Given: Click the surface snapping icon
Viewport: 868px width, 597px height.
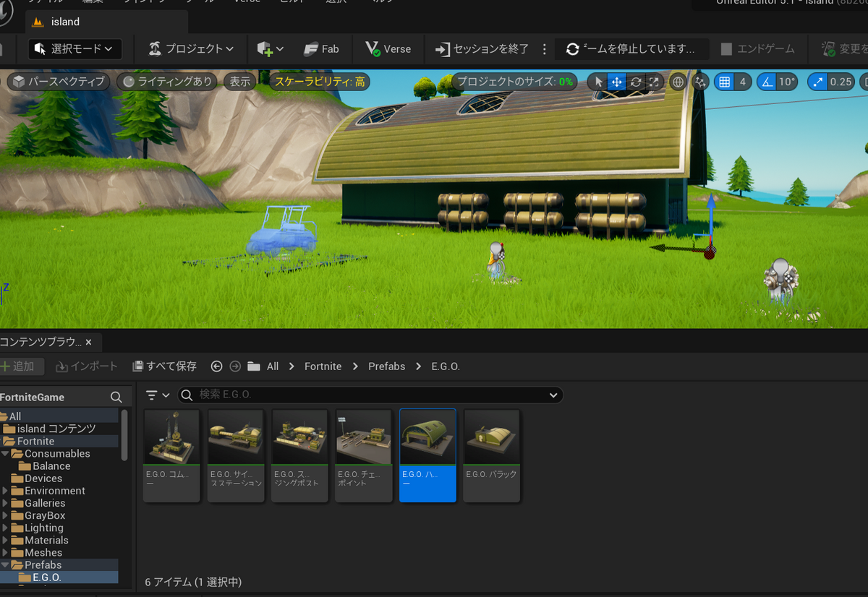Looking at the screenshot, I should [x=699, y=82].
